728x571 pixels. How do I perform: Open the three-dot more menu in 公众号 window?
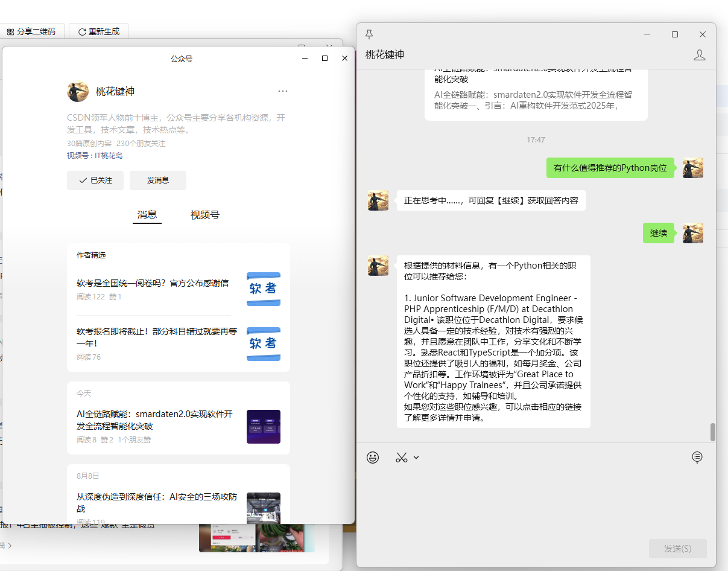[283, 91]
